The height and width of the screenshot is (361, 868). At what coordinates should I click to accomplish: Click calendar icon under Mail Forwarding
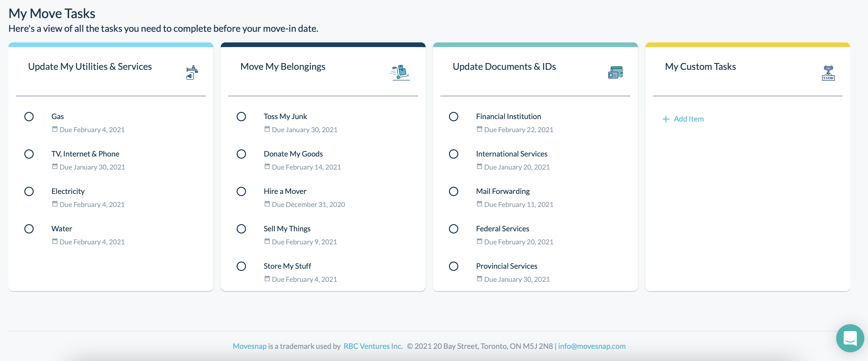479,204
